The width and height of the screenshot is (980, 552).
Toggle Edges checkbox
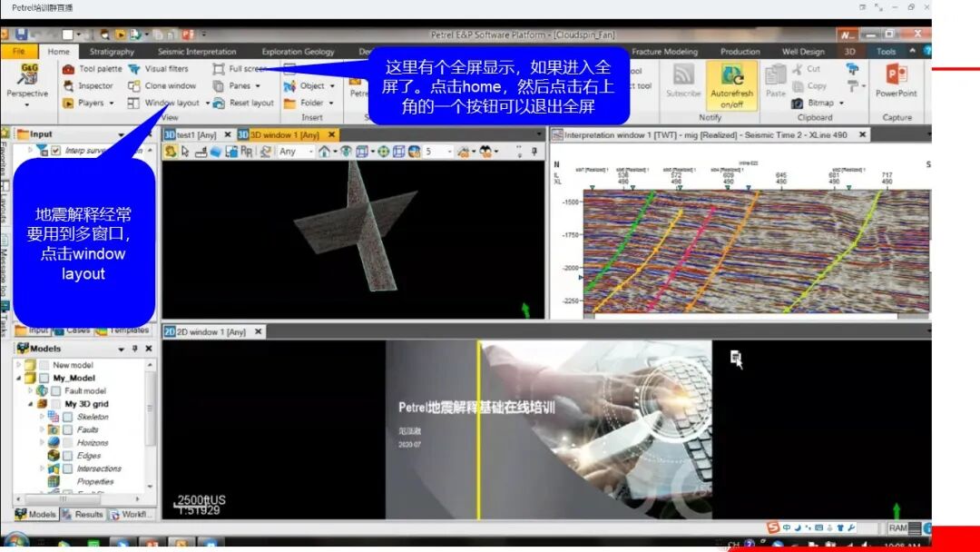tap(68, 456)
